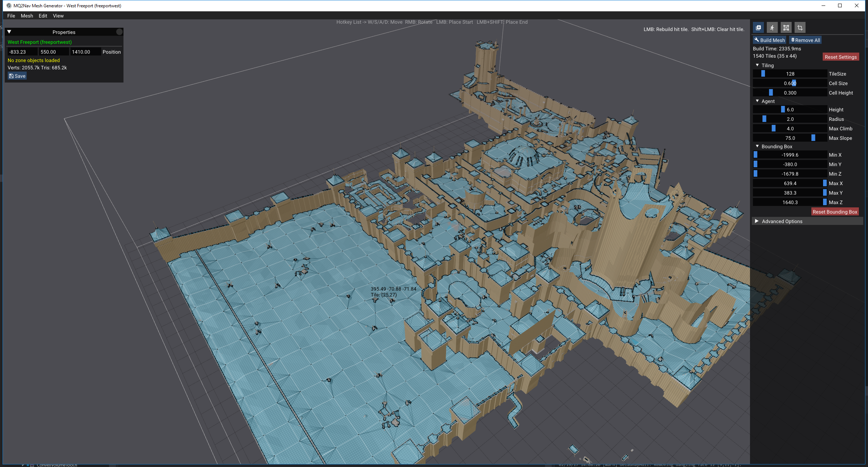Image resolution: width=868 pixels, height=467 pixels.
Task: Click the Hotkey List hint text
Action: coord(432,22)
